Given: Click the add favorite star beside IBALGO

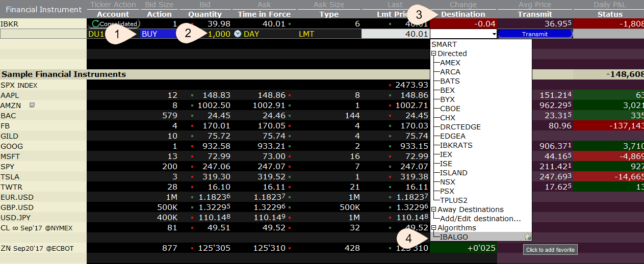Looking at the screenshot, I should pyautogui.click(x=527, y=237).
